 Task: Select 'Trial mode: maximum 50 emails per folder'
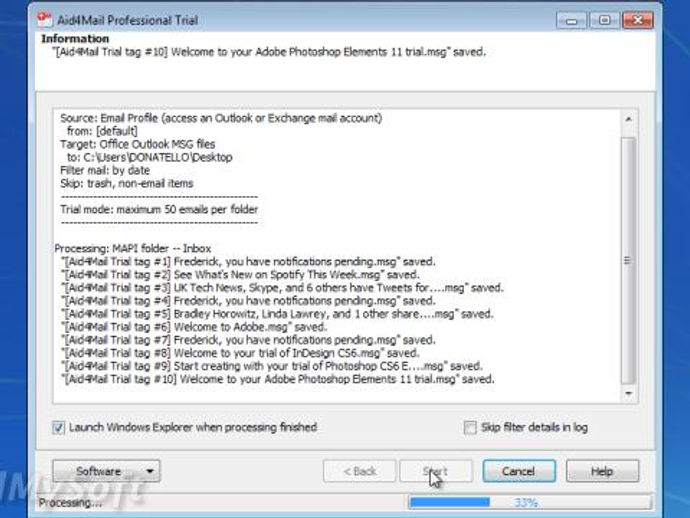click(159, 209)
